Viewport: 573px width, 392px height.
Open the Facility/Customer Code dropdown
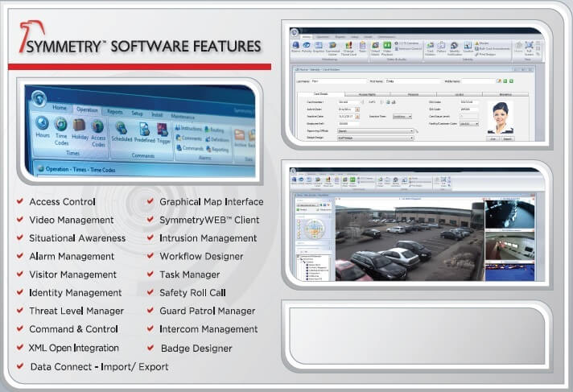pos(469,124)
